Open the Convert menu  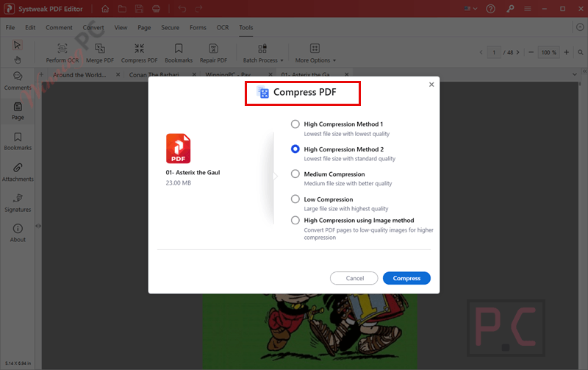tap(93, 28)
